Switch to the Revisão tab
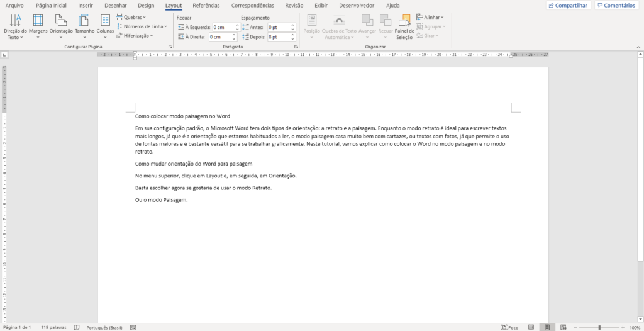Screen dimensions: 644x331 pos(294,5)
